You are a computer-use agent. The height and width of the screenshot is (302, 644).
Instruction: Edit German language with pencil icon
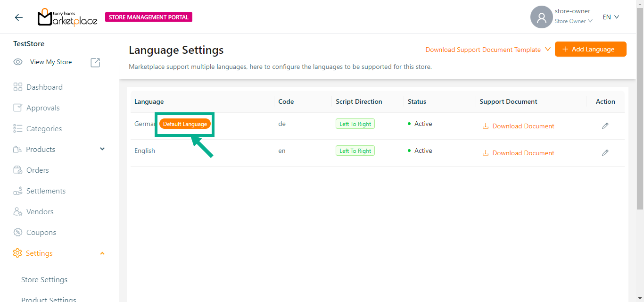605,126
